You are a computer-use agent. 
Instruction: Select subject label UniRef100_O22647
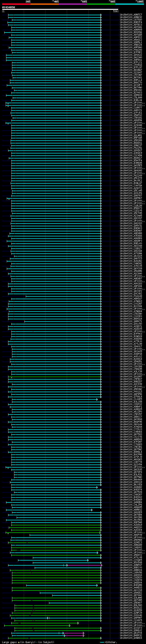coord(131,72)
